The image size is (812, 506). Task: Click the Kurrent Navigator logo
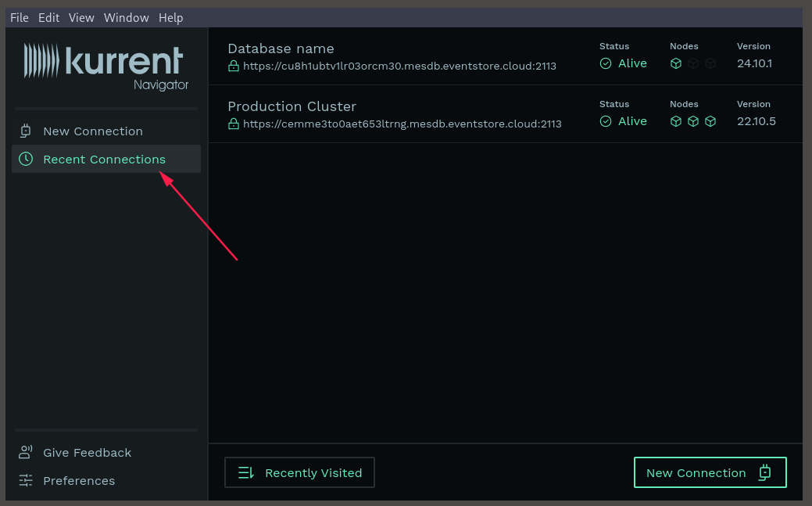106,66
